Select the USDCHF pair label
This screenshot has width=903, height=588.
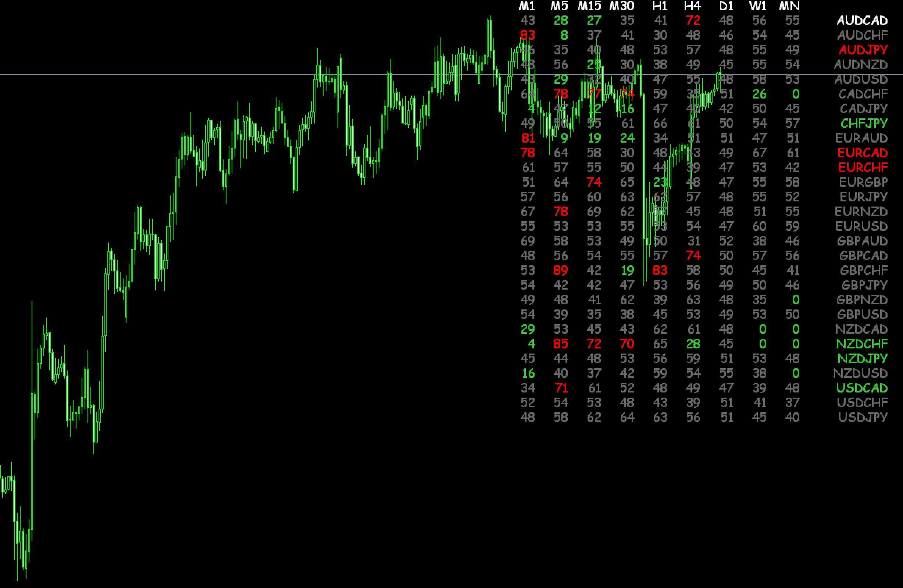point(862,402)
